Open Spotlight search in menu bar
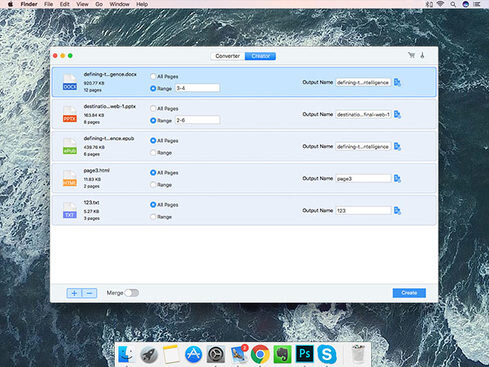 click(x=453, y=4)
